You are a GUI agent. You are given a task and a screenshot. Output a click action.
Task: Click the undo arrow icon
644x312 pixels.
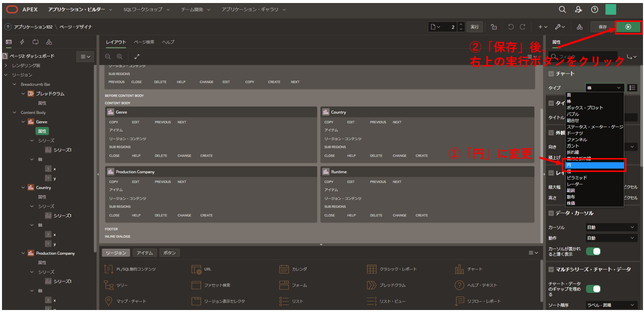[x=510, y=26]
